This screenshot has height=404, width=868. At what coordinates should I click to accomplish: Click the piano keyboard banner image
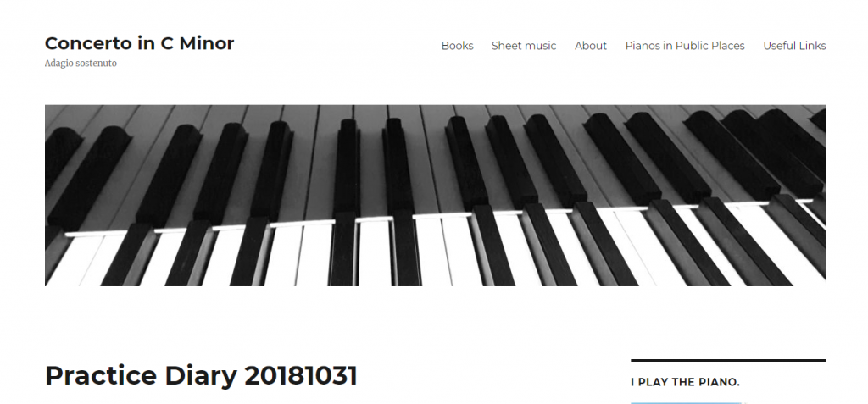435,196
